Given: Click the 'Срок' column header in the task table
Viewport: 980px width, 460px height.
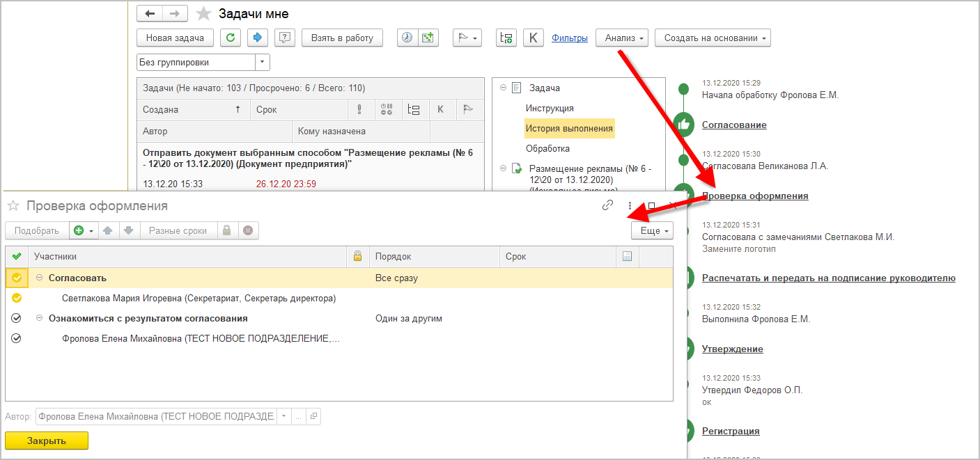Looking at the screenshot, I should [299, 109].
